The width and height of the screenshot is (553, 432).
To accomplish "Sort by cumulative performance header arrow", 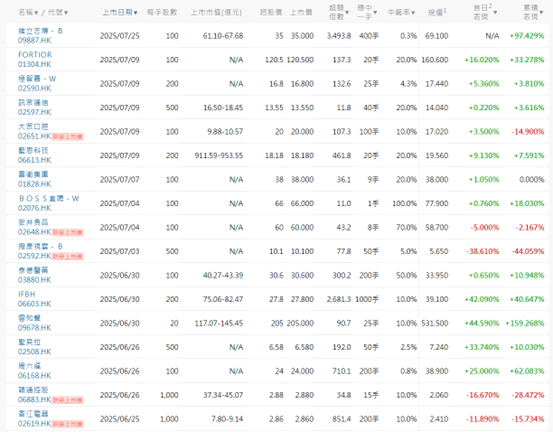I will click(x=541, y=12).
